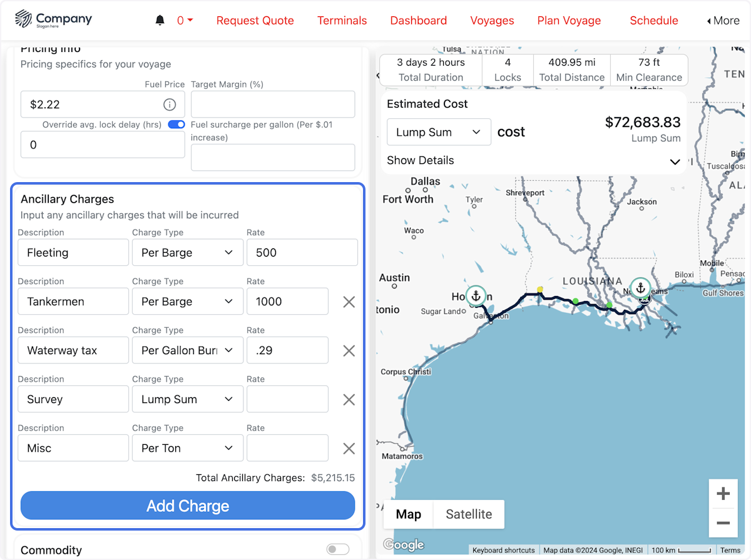Open the Lump Sum dropdown under Estimated Cost

(x=439, y=132)
